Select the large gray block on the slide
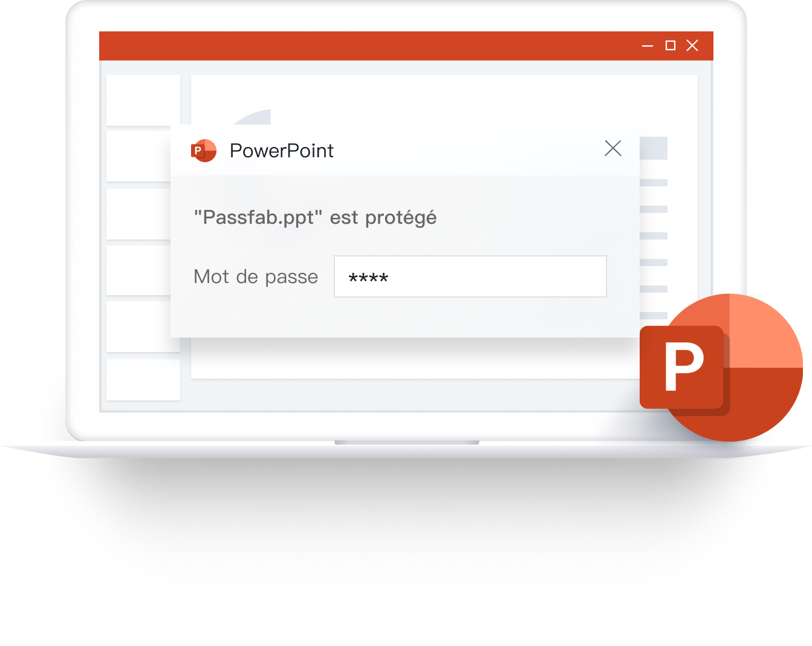Viewport: 812px width, 646px height. click(x=654, y=148)
